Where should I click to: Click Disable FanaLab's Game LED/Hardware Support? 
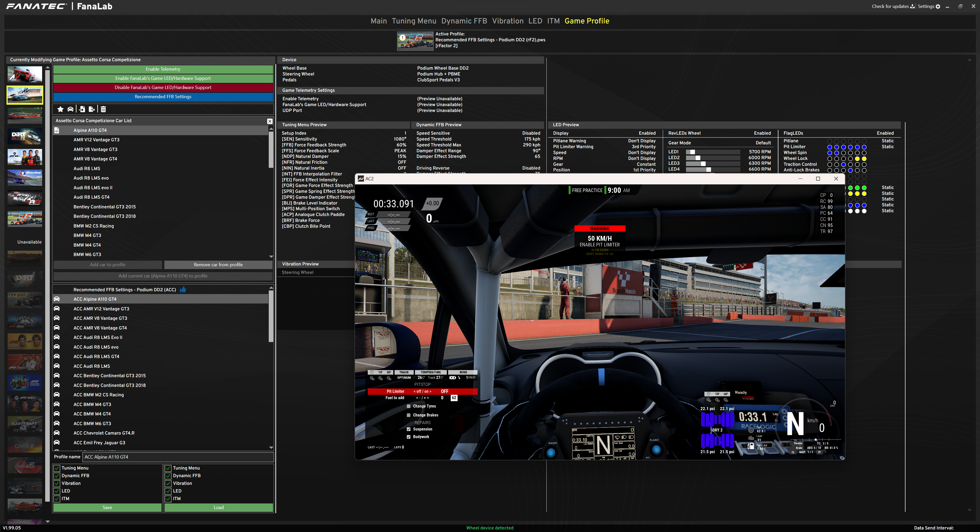163,87
